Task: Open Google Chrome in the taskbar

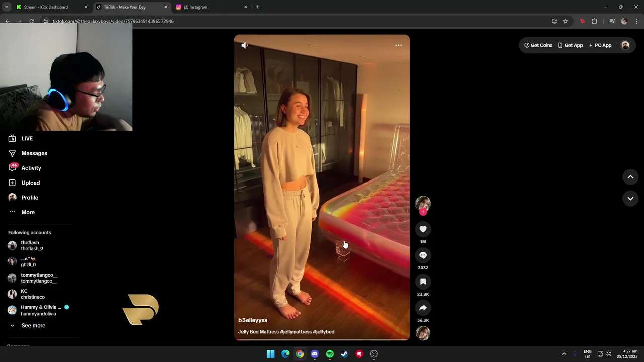Action: (x=300, y=354)
